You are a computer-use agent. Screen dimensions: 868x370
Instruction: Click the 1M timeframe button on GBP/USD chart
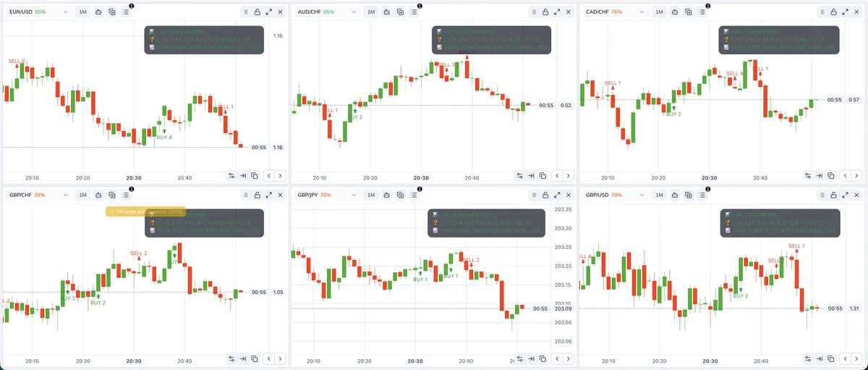pyautogui.click(x=660, y=195)
